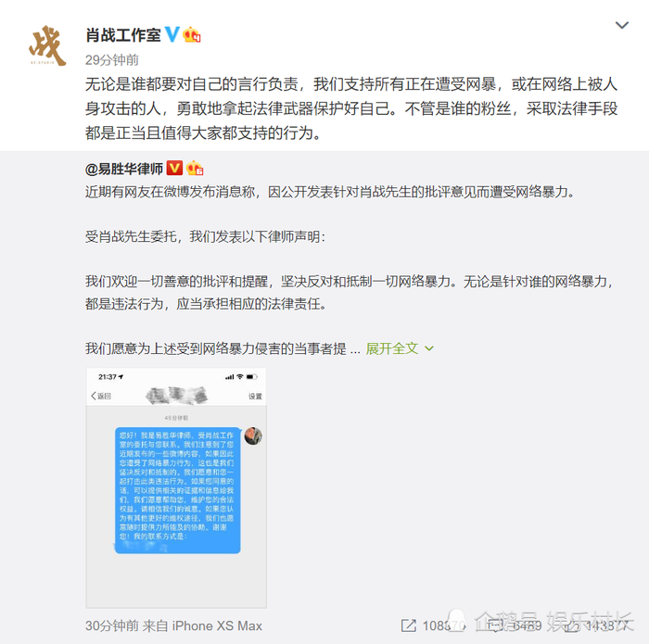Click the crown badge beside 易胜华律师
The height and width of the screenshot is (644, 649).
click(195, 168)
